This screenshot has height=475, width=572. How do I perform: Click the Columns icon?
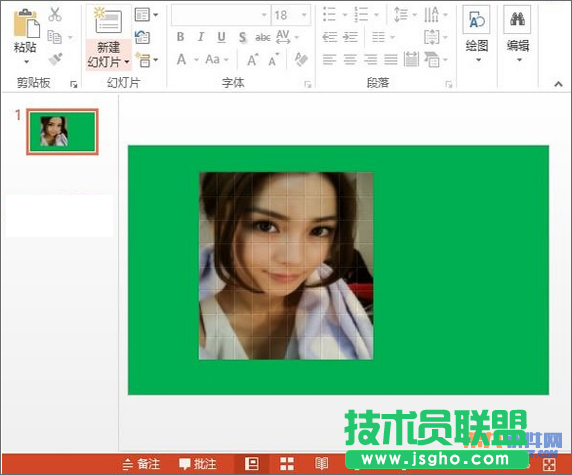pos(379,37)
